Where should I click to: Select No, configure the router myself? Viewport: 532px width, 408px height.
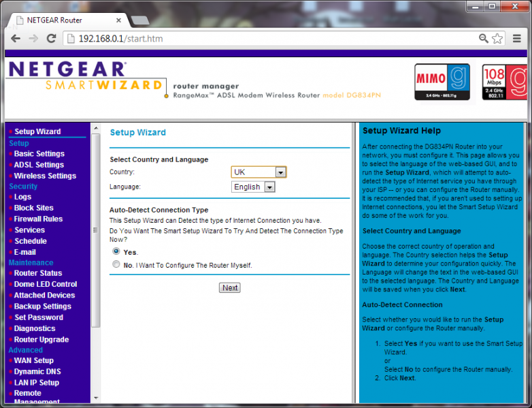tap(116, 264)
